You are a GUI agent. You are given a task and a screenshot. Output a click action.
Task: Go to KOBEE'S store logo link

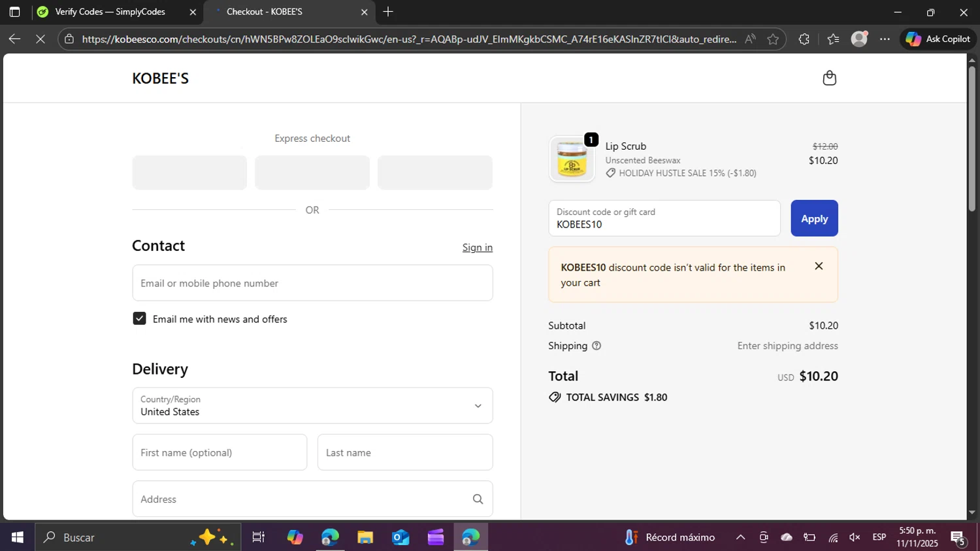(160, 78)
